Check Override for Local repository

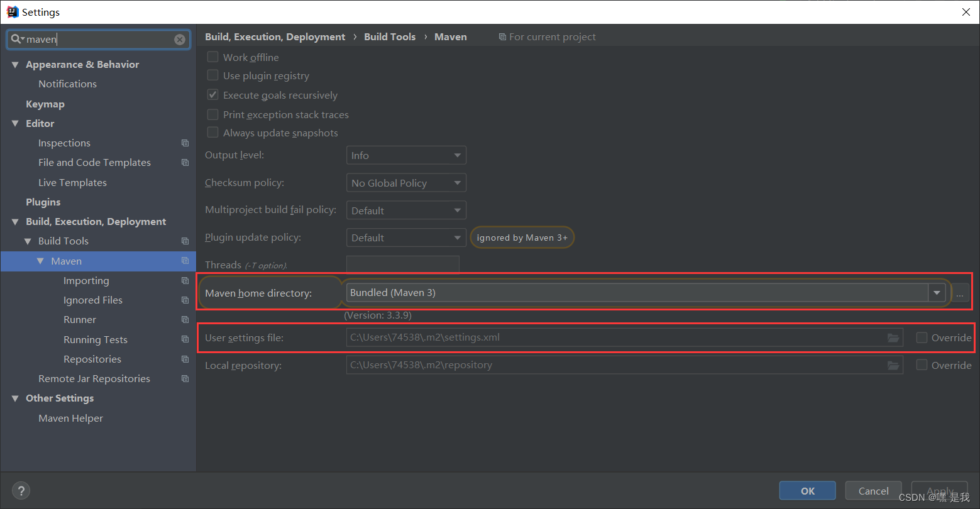pyautogui.click(x=922, y=365)
